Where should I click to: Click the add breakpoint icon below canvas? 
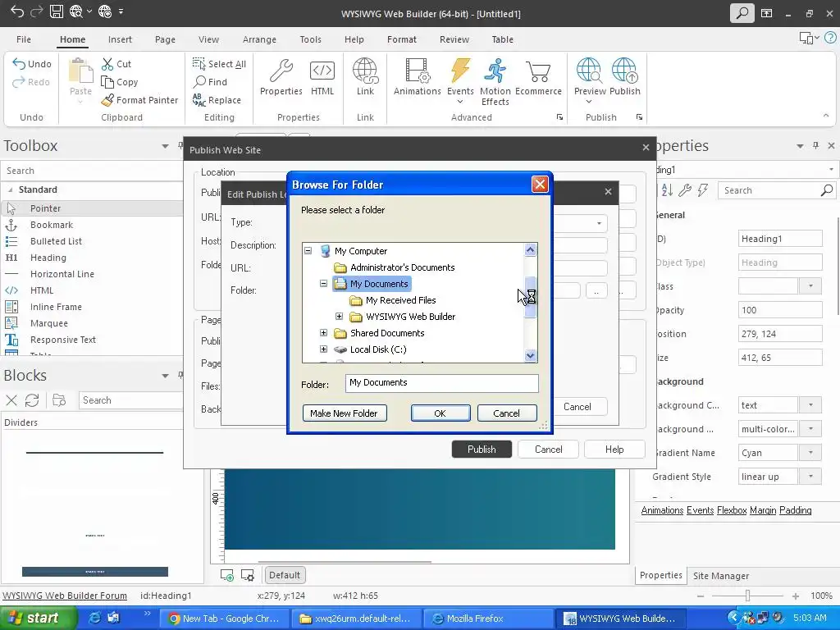(227, 575)
